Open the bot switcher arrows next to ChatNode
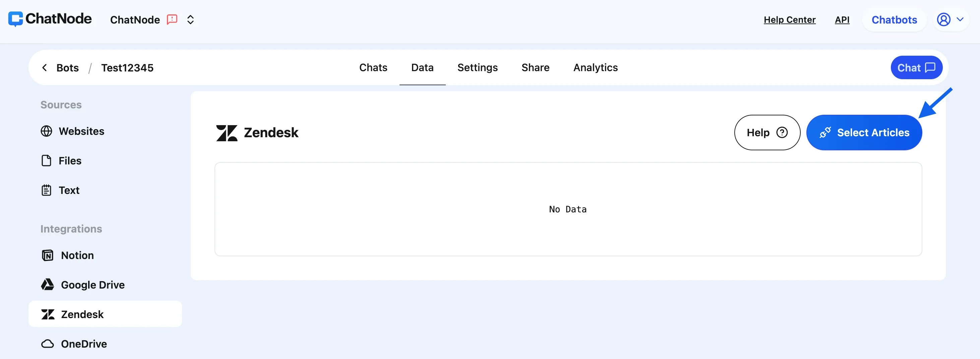 pyautogui.click(x=190, y=19)
